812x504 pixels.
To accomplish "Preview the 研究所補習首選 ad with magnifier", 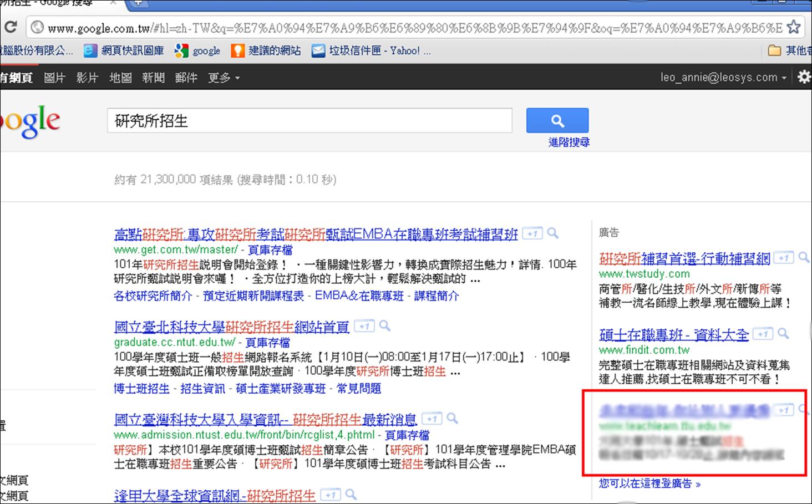I will 804,257.
